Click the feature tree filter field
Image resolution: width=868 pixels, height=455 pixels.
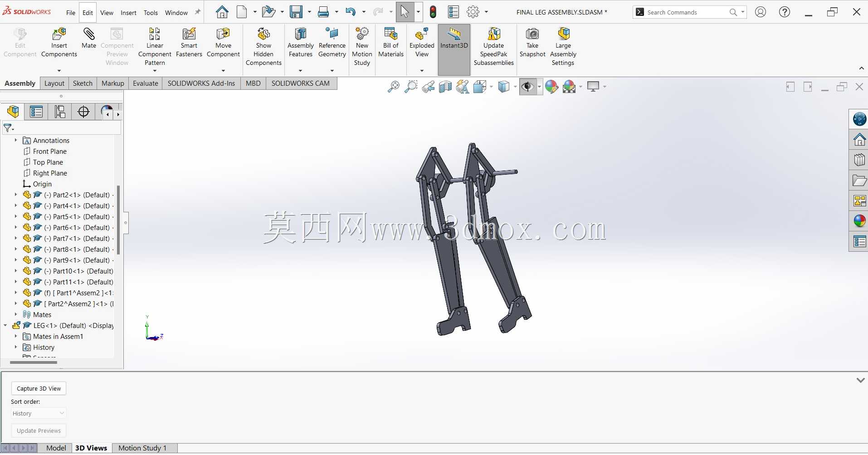click(62, 128)
